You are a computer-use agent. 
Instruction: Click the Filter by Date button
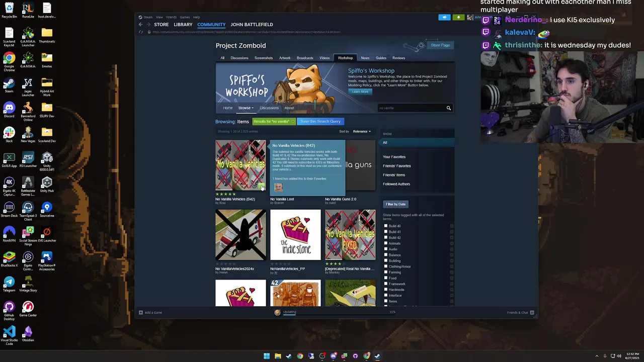pos(395,204)
